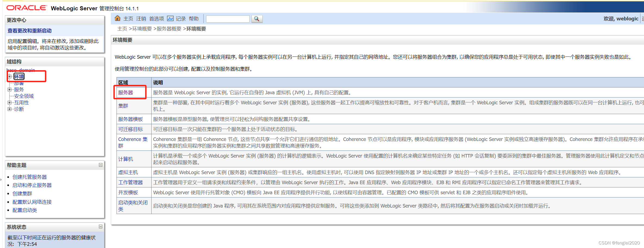Click the chart icon next to 记录
This screenshot has height=248, width=644.
(x=170, y=18)
